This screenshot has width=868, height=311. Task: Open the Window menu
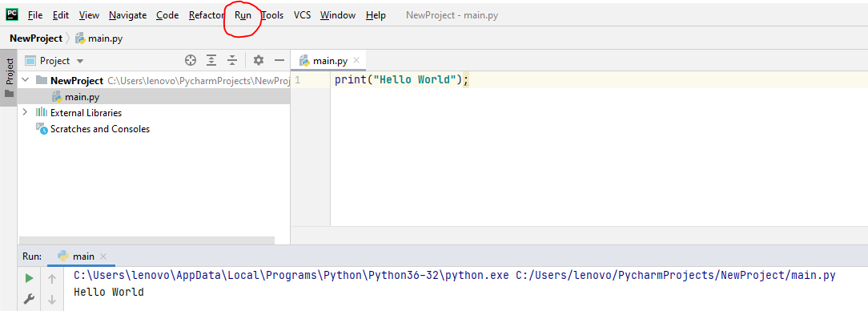pyautogui.click(x=338, y=15)
